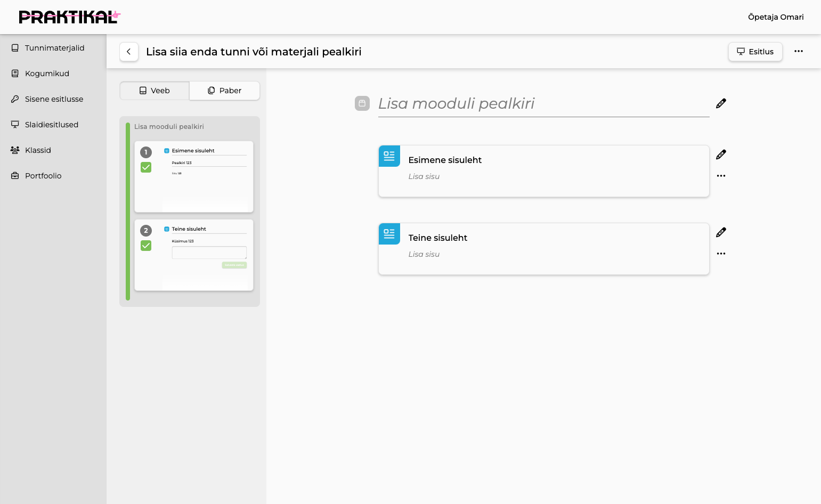Switch to the Veeb view tab
The width and height of the screenshot is (821, 504).
(x=155, y=91)
